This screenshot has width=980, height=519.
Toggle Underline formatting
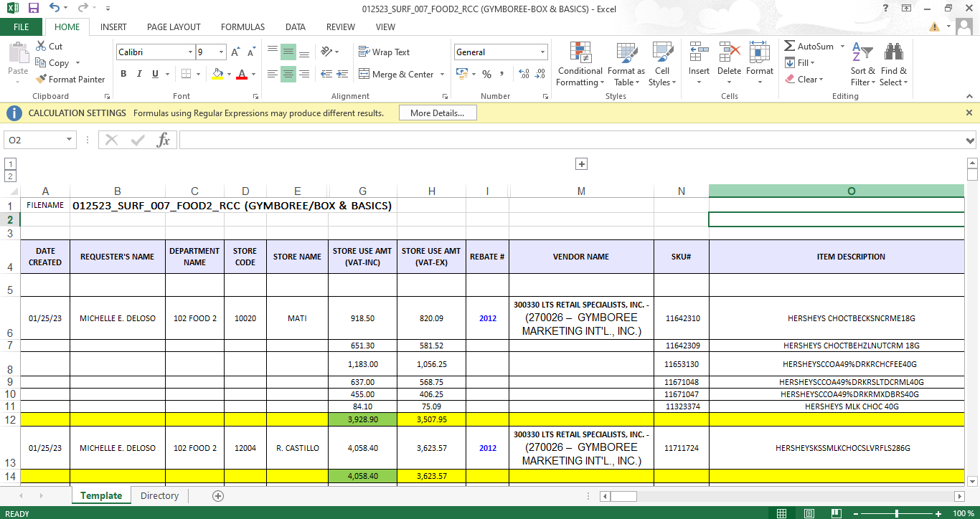(x=154, y=74)
